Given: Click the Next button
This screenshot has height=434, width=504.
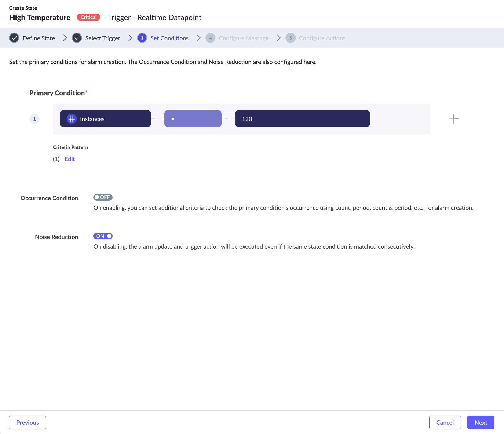Looking at the screenshot, I should [481, 422].
